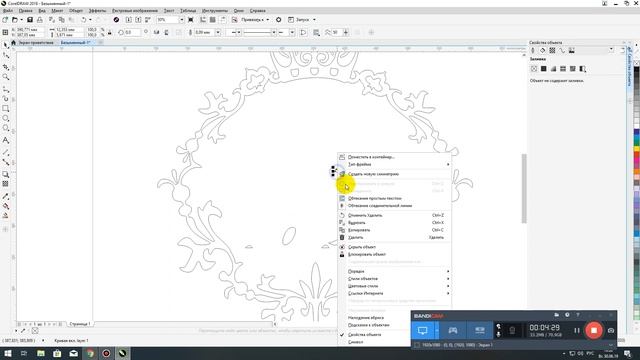Image resolution: width=640 pixels, height=360 pixels.
Task: Choose 'Удалить' in the context menu
Action: click(394, 238)
